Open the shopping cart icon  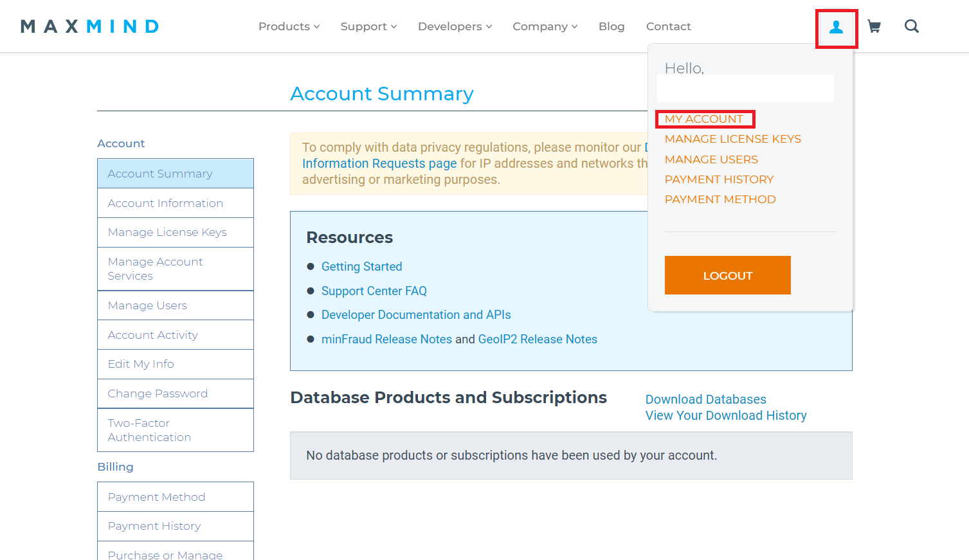874,26
